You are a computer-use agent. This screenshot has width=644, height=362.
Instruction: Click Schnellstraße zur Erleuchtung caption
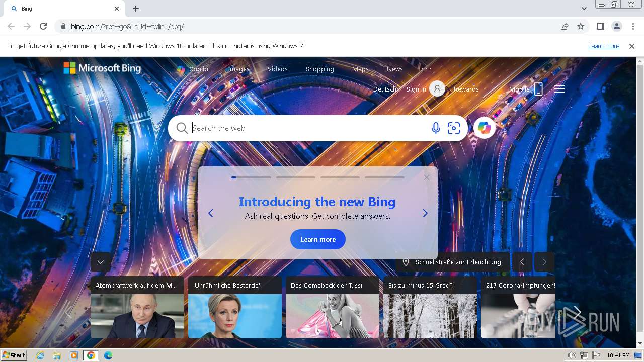click(458, 262)
